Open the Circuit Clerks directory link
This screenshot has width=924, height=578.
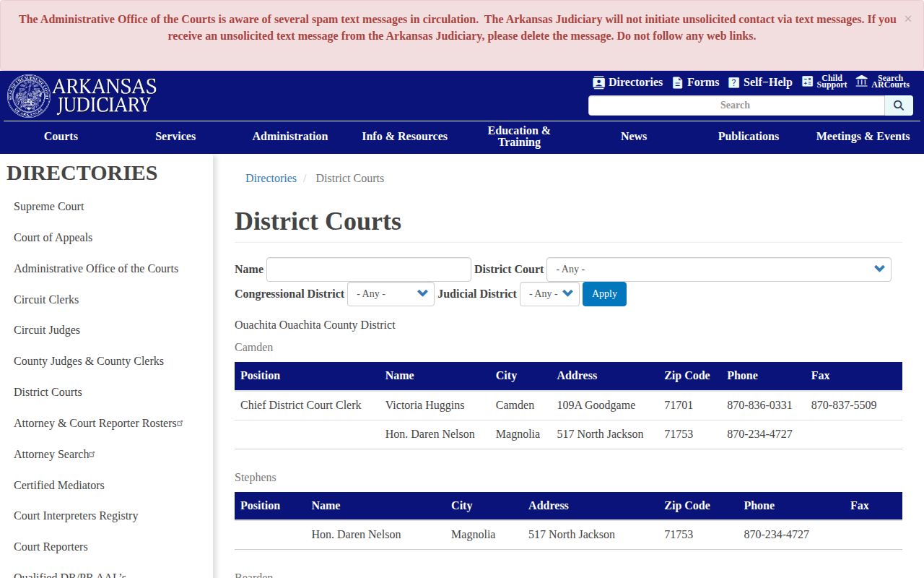[46, 300]
